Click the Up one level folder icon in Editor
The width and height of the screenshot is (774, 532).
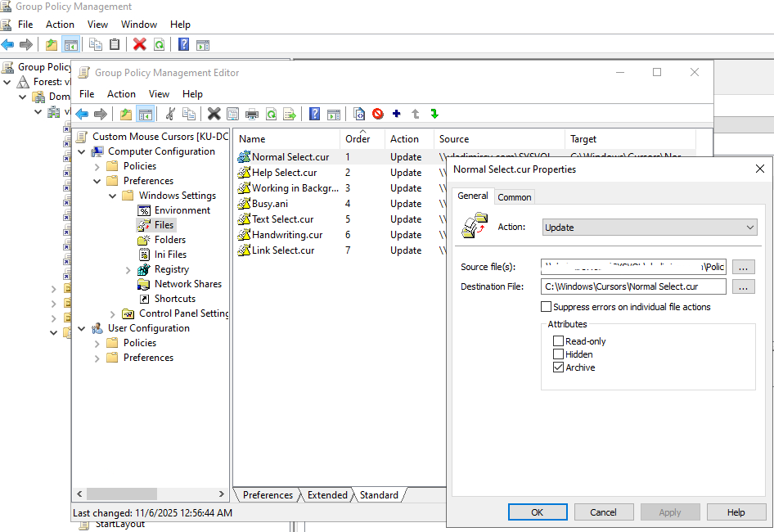pyautogui.click(x=126, y=114)
